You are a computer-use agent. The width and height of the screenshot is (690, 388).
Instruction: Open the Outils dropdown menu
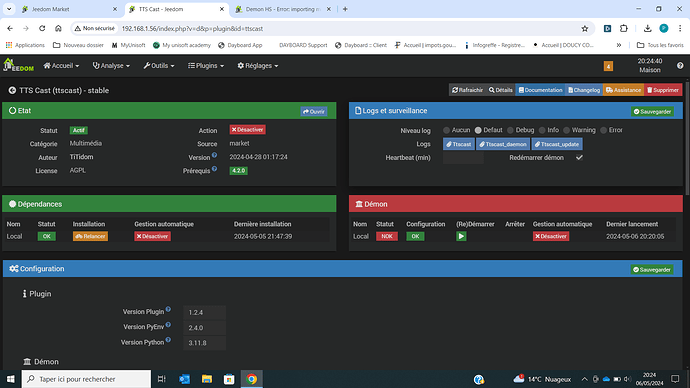(x=159, y=66)
